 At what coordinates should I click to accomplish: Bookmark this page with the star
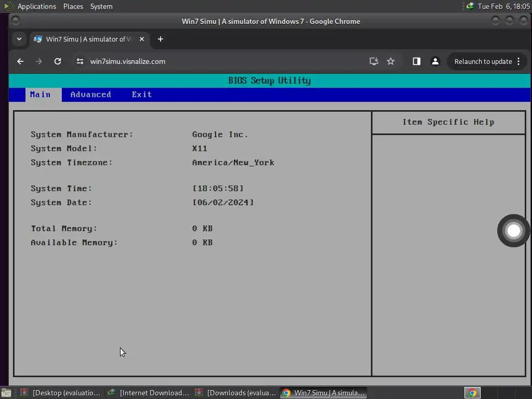(391, 61)
